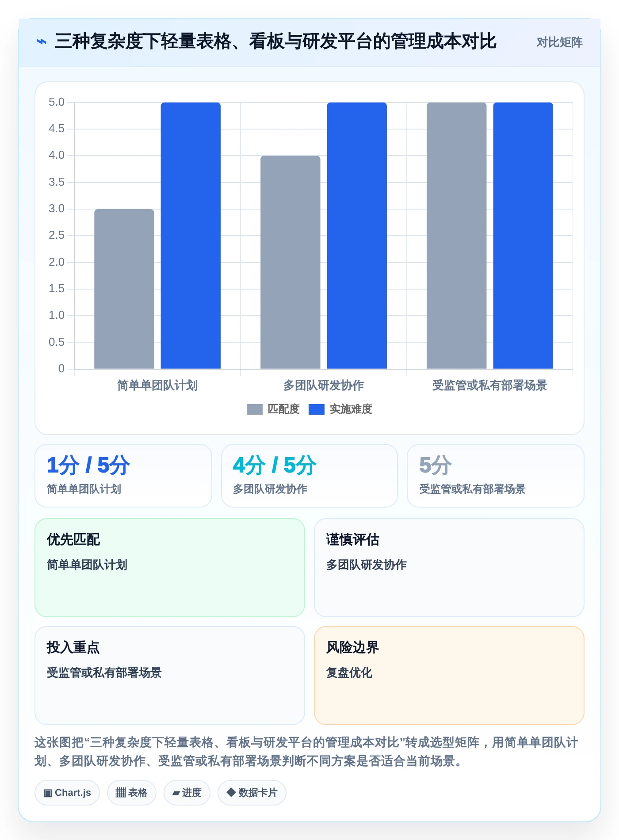The width and height of the screenshot is (619, 840).
Task: Click the grid icon in the 表格 chip
Action: [121, 793]
